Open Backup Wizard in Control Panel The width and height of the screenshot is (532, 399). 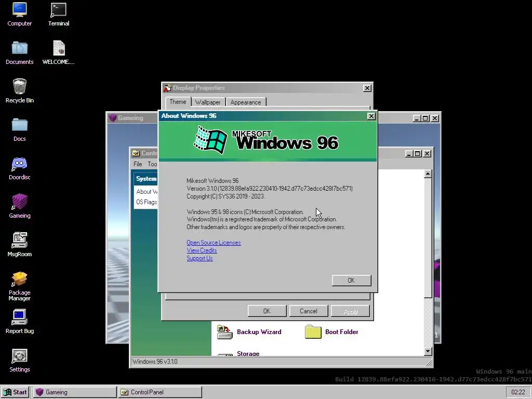pyautogui.click(x=249, y=332)
